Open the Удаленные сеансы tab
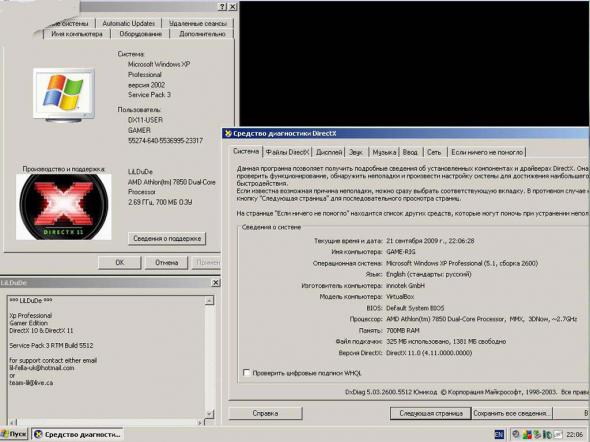The height and width of the screenshot is (442, 590). [198, 23]
